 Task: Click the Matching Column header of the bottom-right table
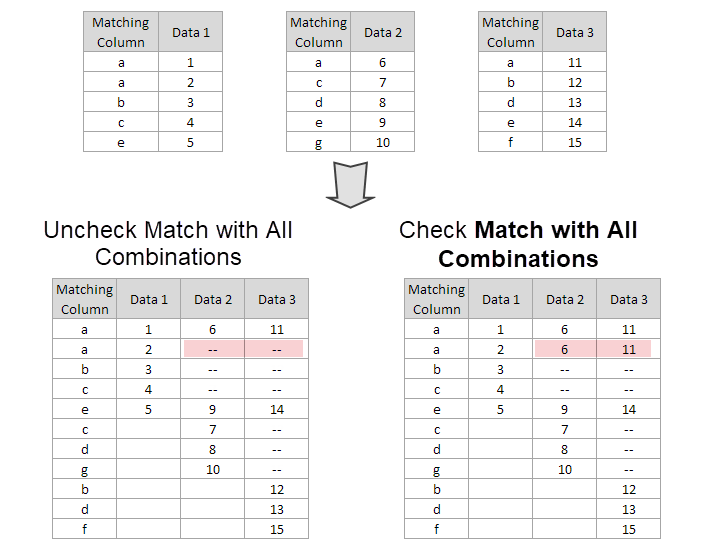437,299
